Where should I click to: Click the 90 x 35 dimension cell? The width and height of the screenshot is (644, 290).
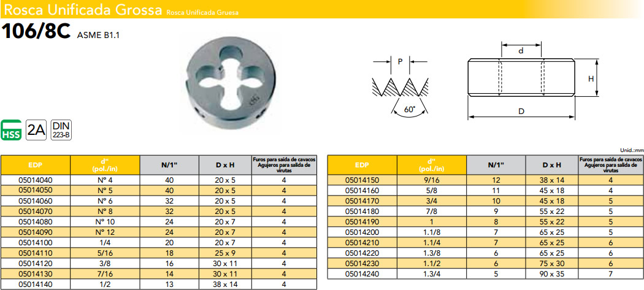coord(552,273)
